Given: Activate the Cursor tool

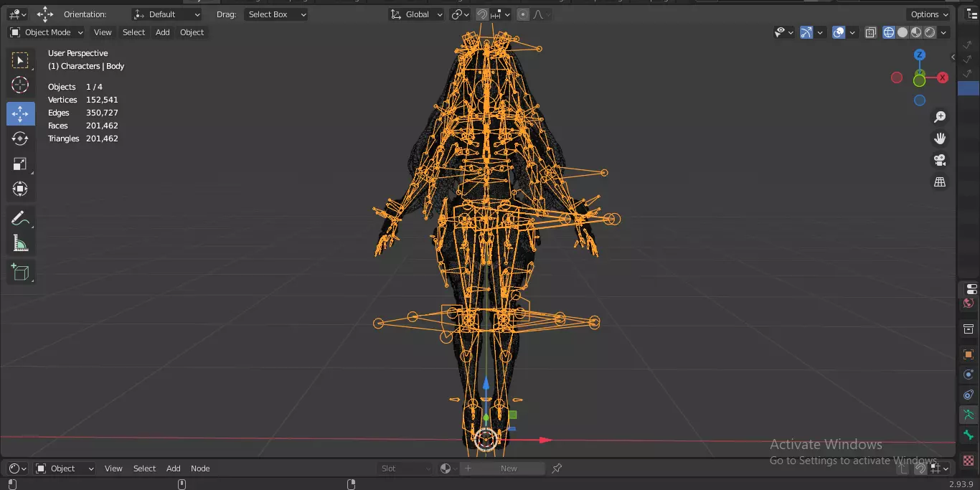Looking at the screenshot, I should coord(20,85).
